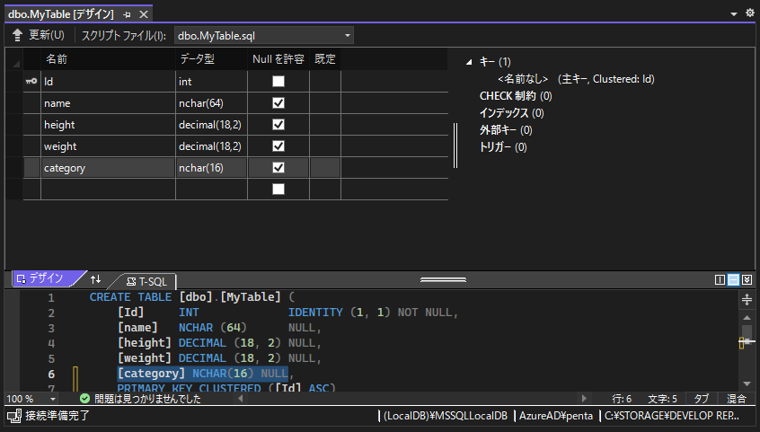
Task: Click horizontal scrollbar left arrow
Action: coord(241,399)
